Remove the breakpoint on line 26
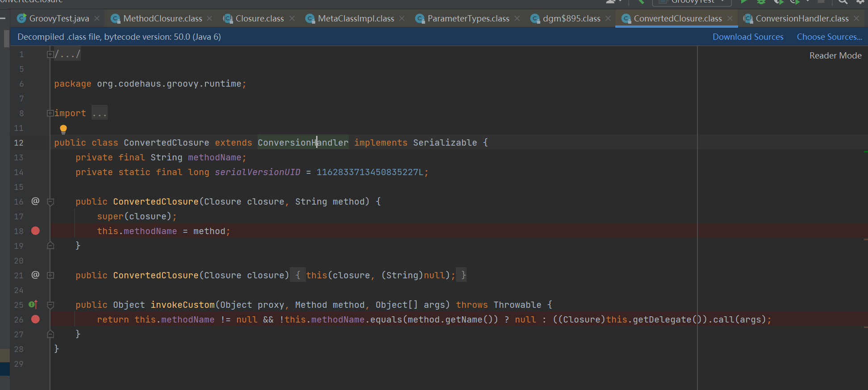868x390 pixels. (36, 319)
